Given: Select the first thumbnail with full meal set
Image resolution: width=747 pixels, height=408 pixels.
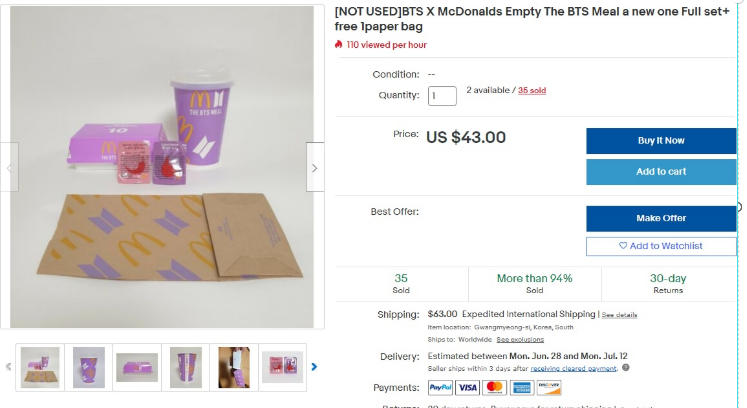Looking at the screenshot, I should (40, 367).
